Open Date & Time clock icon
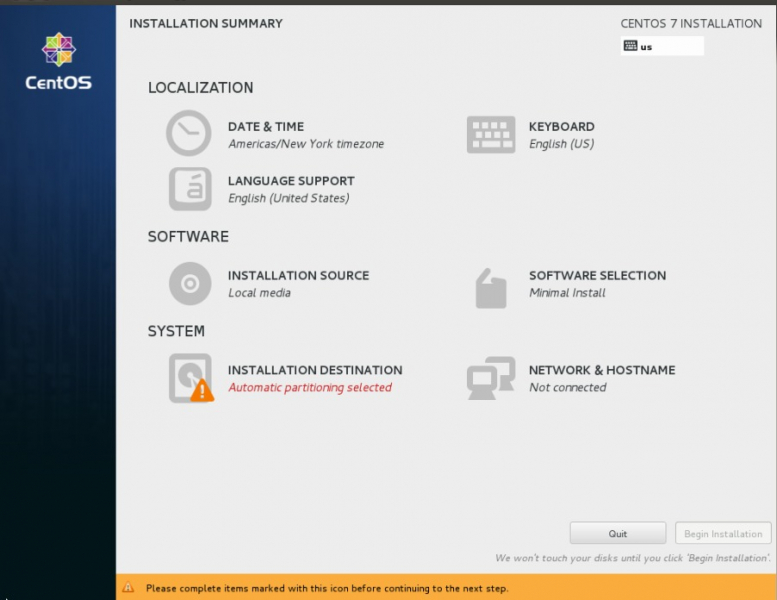The image size is (777, 600). click(188, 134)
